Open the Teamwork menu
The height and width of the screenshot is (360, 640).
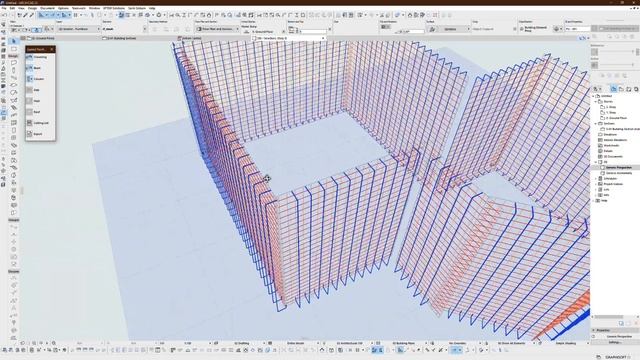[x=79, y=8]
